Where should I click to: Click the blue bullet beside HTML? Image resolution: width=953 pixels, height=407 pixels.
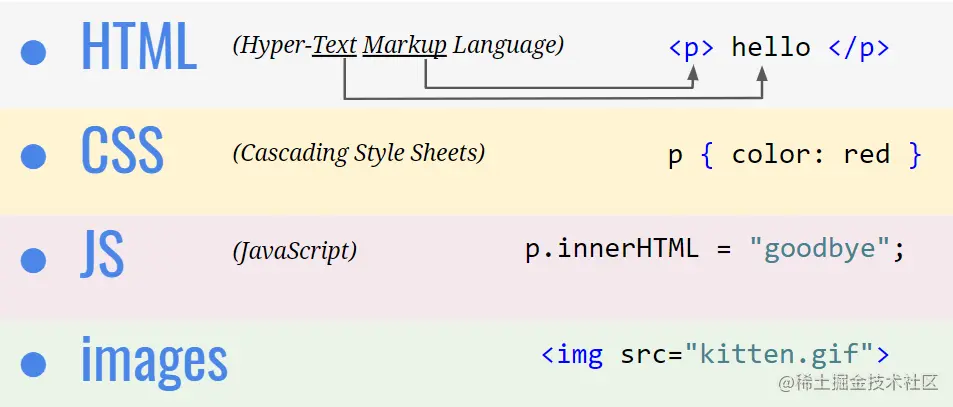pos(34,52)
